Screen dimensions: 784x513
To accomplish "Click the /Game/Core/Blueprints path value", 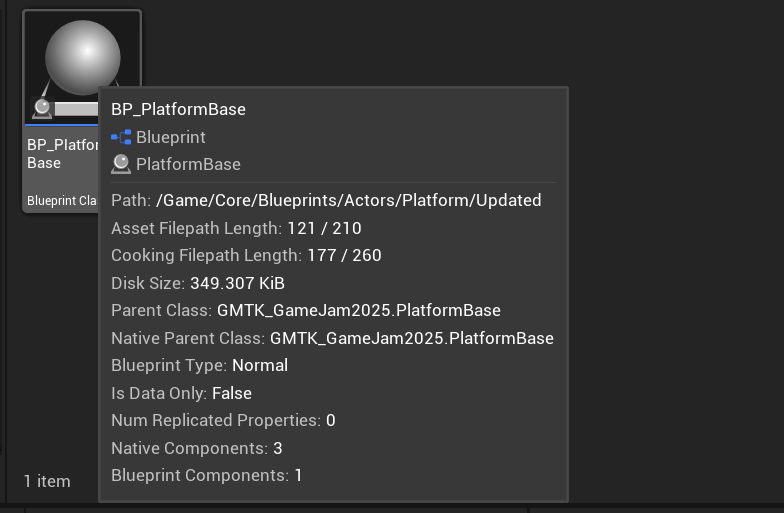I will [348, 200].
